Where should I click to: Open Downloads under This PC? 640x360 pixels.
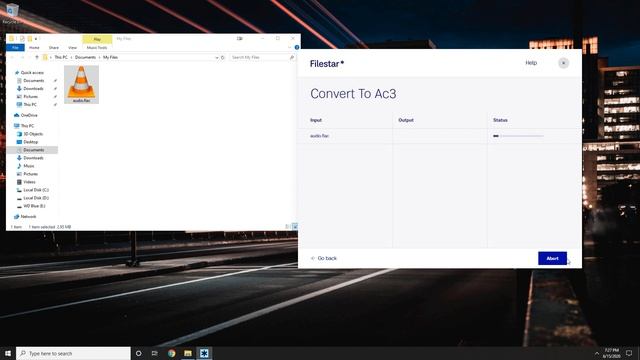tap(33, 158)
